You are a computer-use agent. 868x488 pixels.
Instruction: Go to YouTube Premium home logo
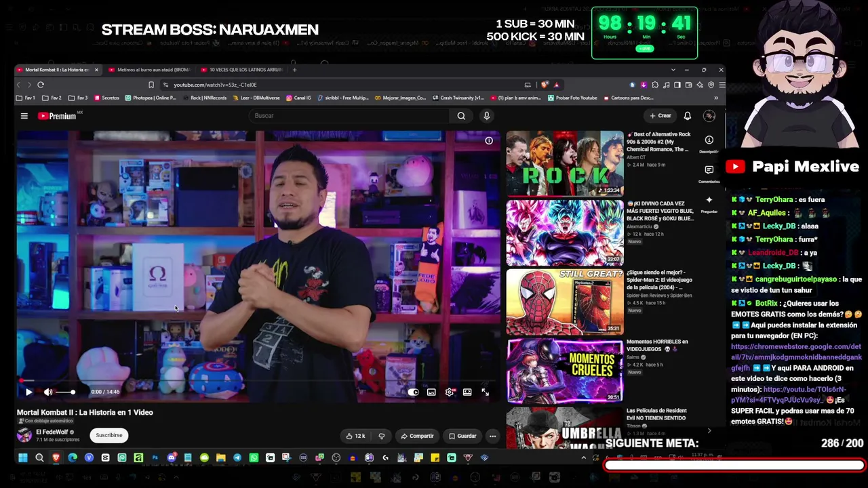(x=57, y=116)
